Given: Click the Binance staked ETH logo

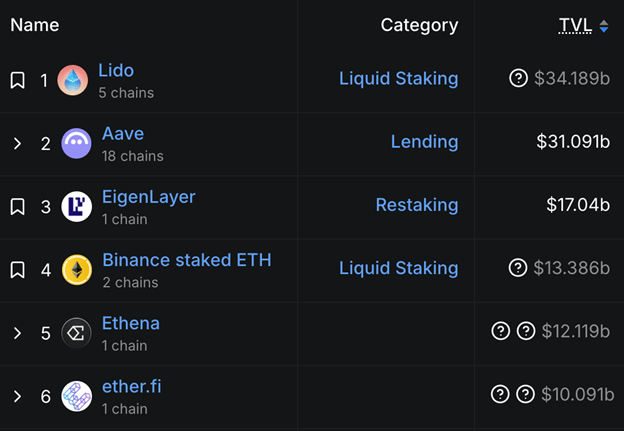Looking at the screenshot, I should click(x=76, y=269).
